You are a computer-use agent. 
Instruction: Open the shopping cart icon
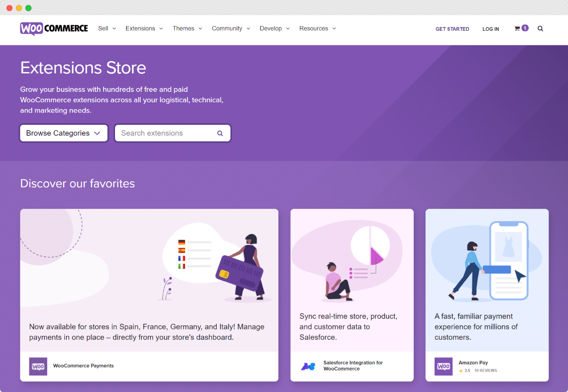click(517, 28)
